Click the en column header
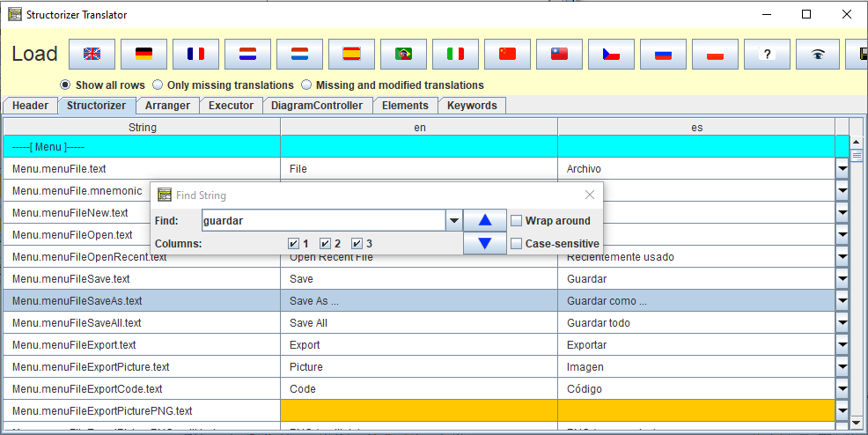Image resolution: width=868 pixels, height=435 pixels. (420, 128)
